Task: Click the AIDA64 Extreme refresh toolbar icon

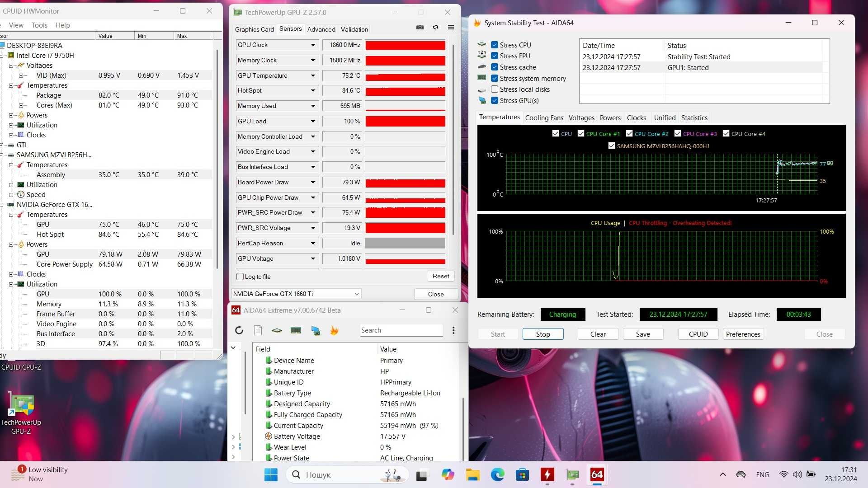Action: [x=239, y=330]
